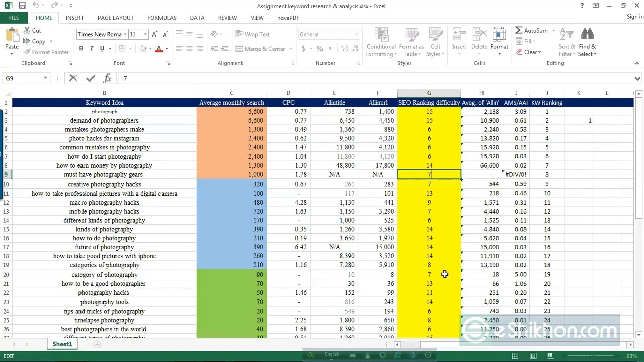Viewport: 644px width, 362px height.
Task: Click the Fill button
Action: coord(526,41)
